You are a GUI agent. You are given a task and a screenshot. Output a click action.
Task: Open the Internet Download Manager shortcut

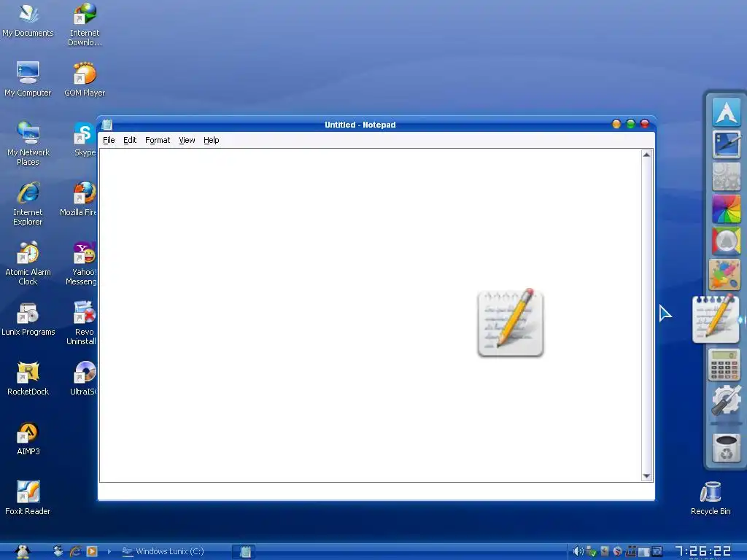[85, 25]
